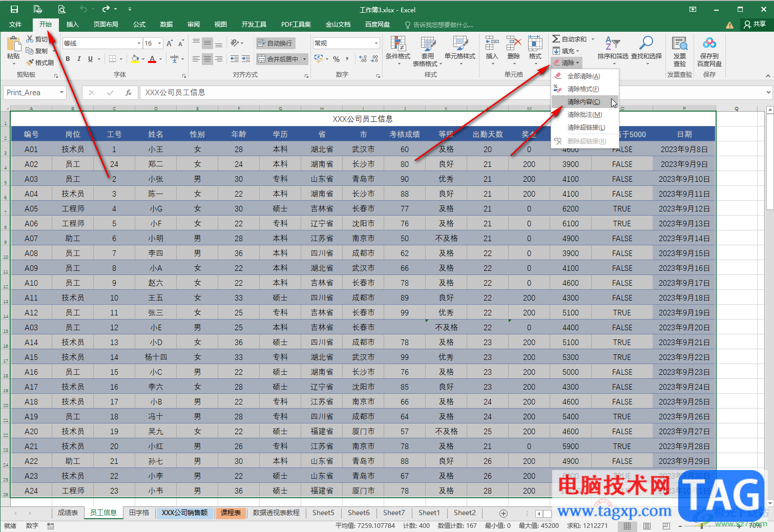Open the font size dropdown showing 16
Image resolution: width=774 pixels, height=532 pixels.
(160, 43)
